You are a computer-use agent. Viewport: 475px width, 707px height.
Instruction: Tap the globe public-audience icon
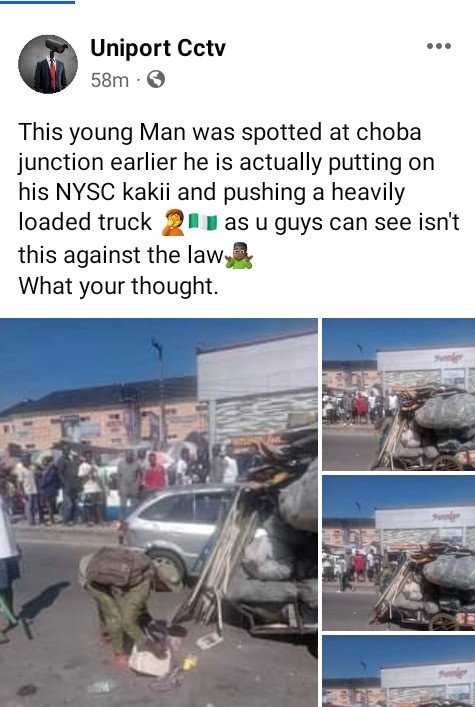[156, 80]
